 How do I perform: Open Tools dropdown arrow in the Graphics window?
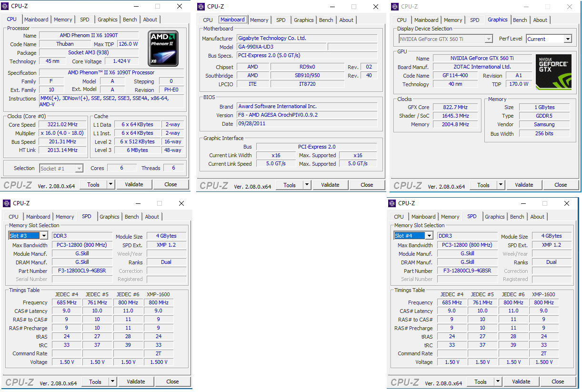click(500, 185)
